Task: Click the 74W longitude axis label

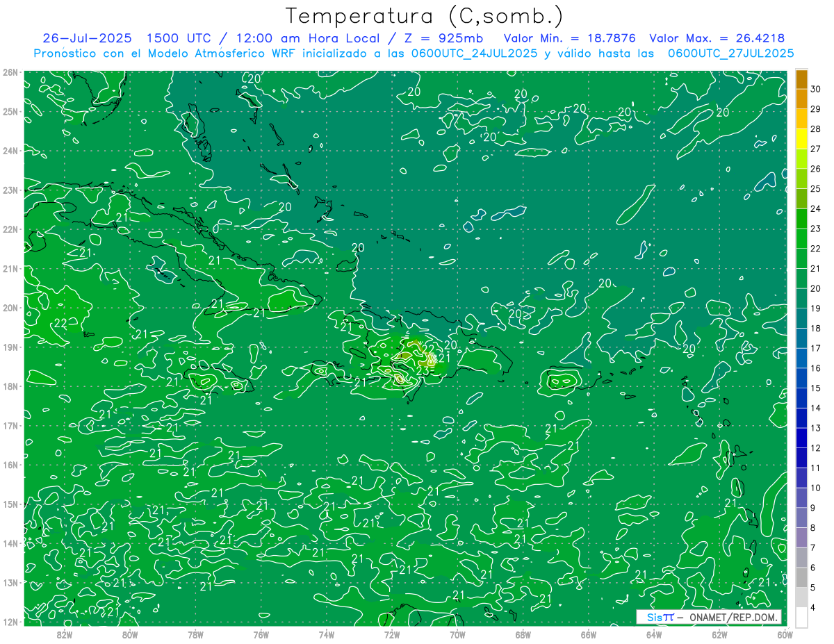Action: [x=327, y=634]
